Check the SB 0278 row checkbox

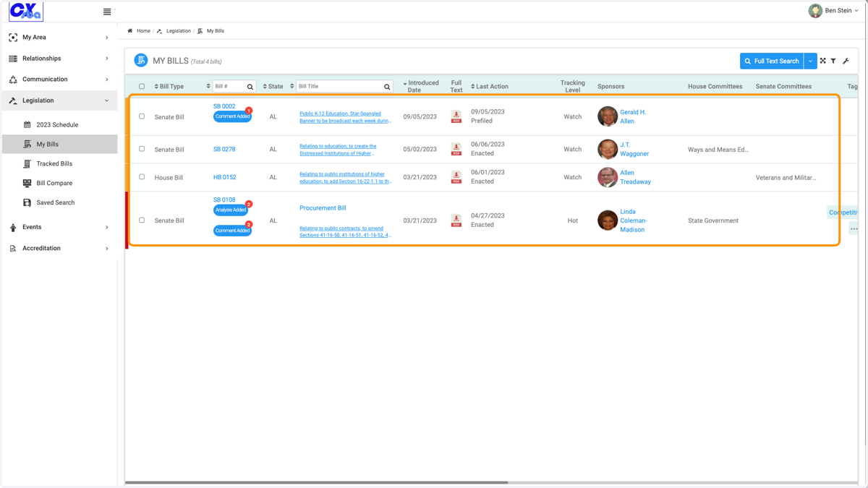pyautogui.click(x=142, y=149)
